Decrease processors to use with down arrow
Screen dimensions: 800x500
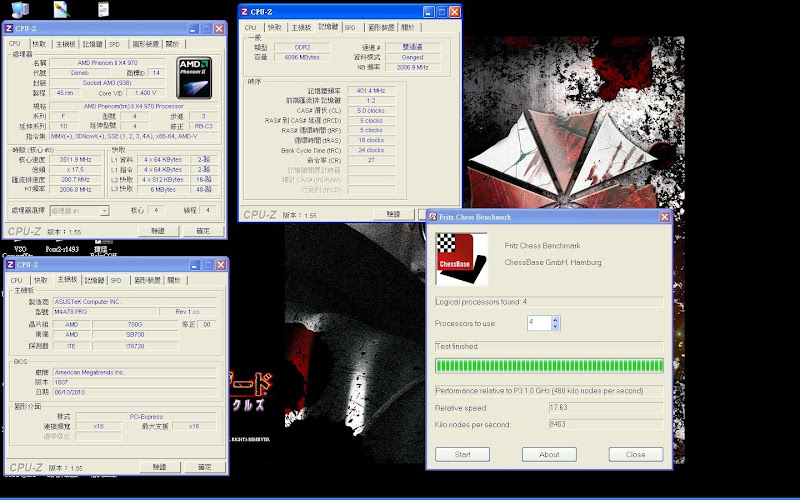click(556, 326)
